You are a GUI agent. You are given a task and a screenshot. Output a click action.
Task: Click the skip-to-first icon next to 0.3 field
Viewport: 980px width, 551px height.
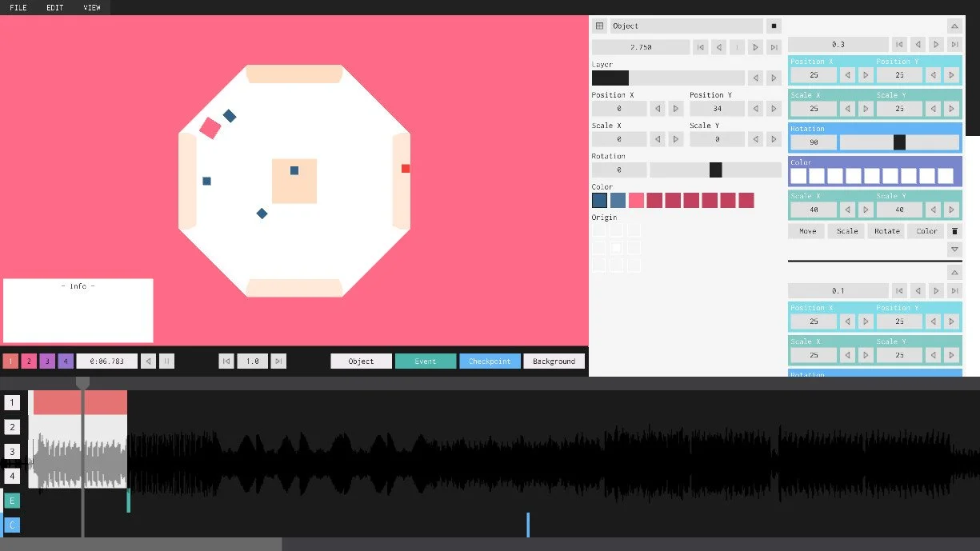tap(899, 45)
